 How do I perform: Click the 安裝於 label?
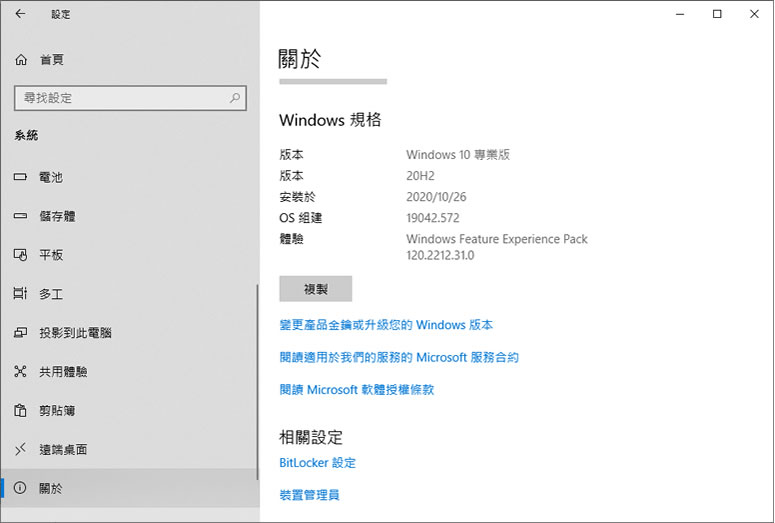(297, 197)
